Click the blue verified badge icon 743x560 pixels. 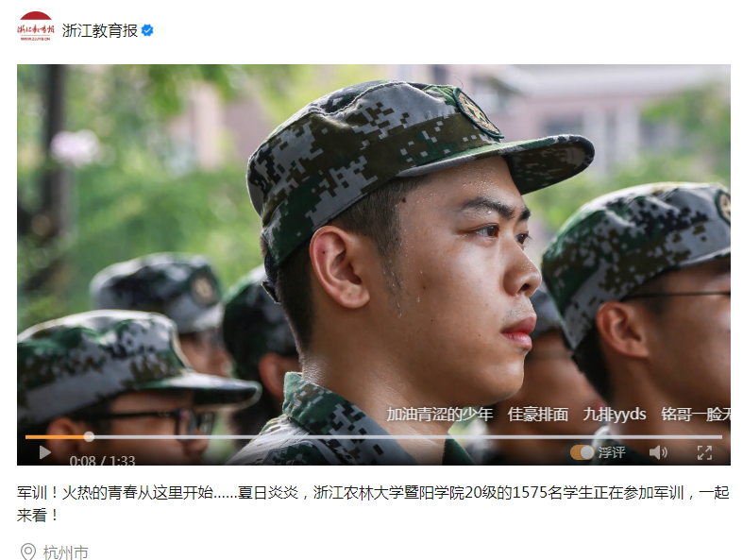[147, 30]
